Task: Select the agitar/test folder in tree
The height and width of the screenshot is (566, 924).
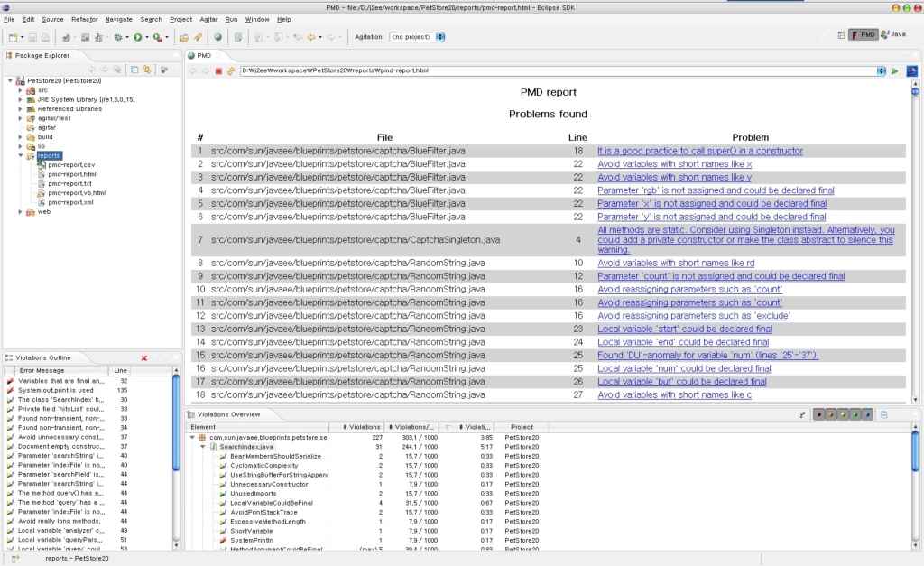Action: pyautogui.click(x=54, y=118)
